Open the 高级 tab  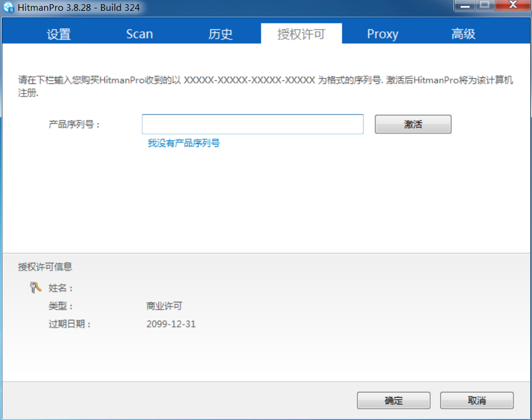click(x=463, y=34)
